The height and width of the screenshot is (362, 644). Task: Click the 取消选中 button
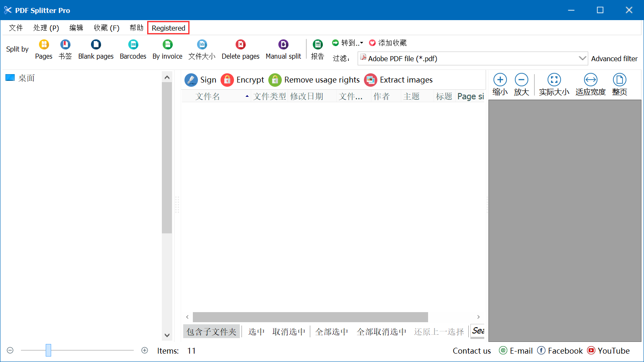pyautogui.click(x=289, y=331)
